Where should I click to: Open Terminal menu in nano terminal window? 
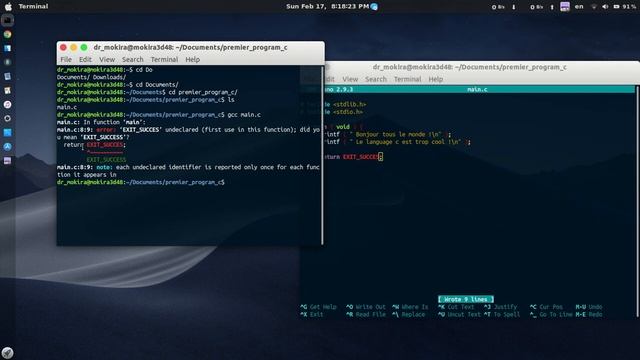coord(407,79)
